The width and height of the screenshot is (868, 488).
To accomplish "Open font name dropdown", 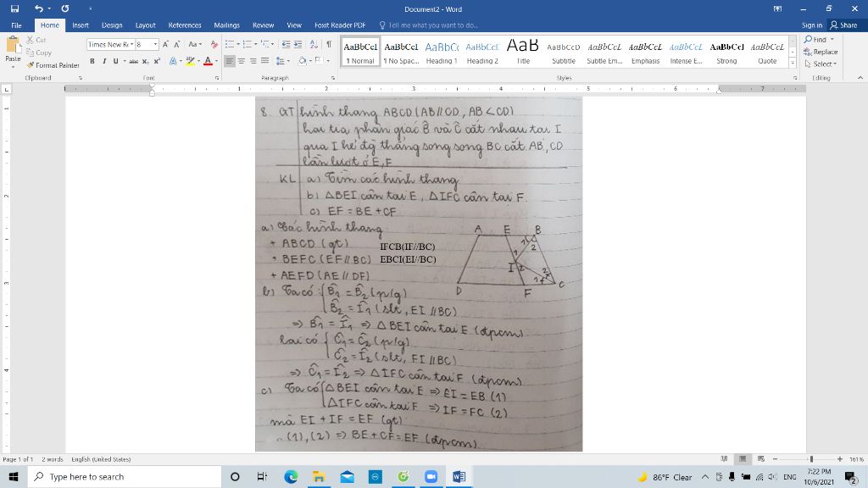I will pyautogui.click(x=131, y=44).
